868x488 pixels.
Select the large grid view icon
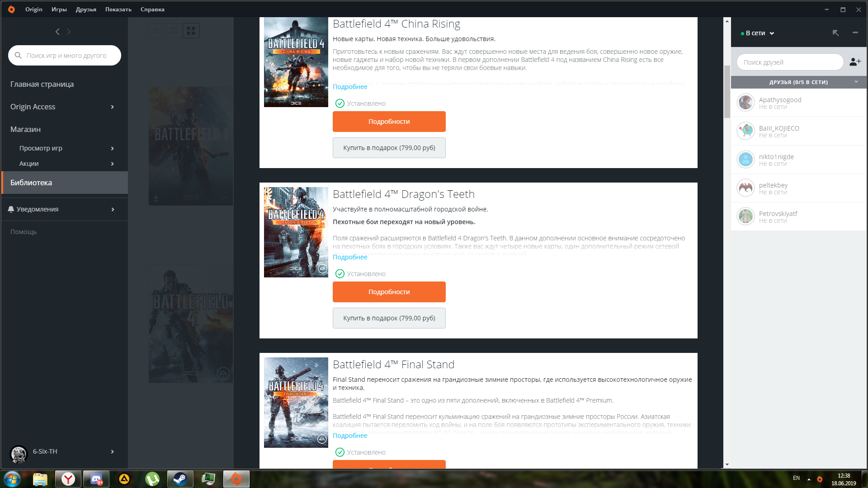click(191, 31)
